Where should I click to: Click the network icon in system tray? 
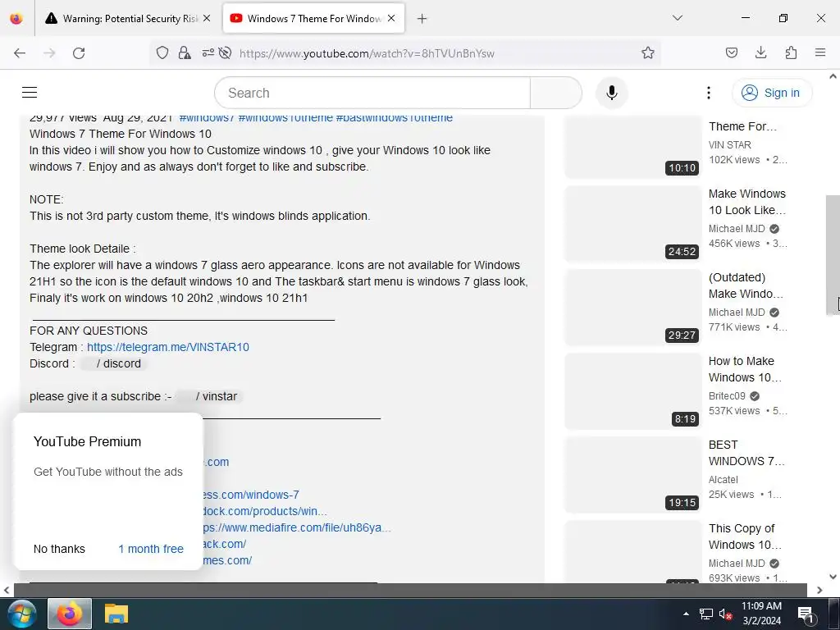click(706, 614)
